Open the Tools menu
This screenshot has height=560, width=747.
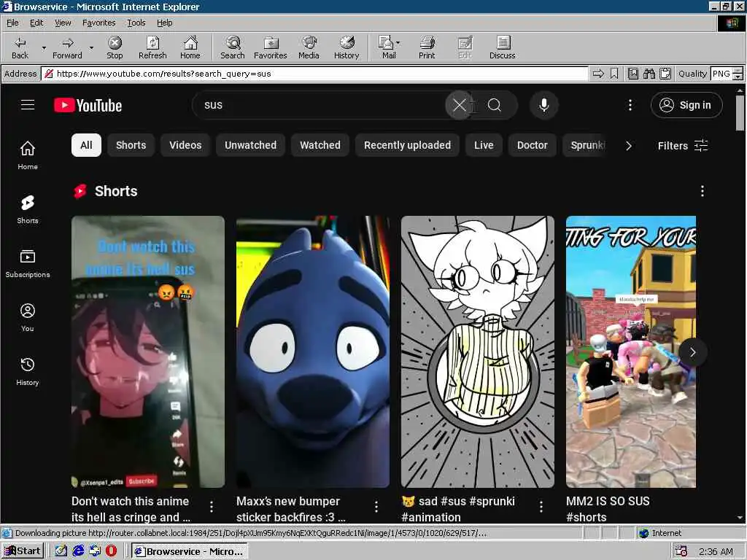click(x=136, y=23)
